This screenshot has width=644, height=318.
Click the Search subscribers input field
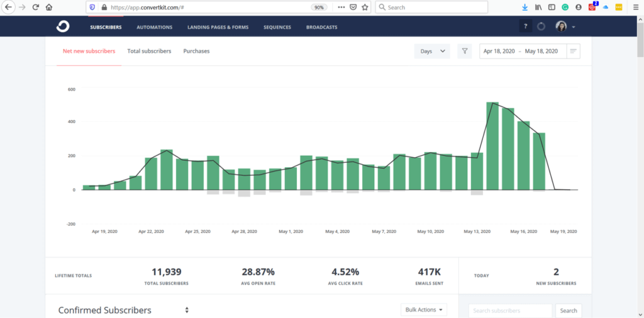510,310
